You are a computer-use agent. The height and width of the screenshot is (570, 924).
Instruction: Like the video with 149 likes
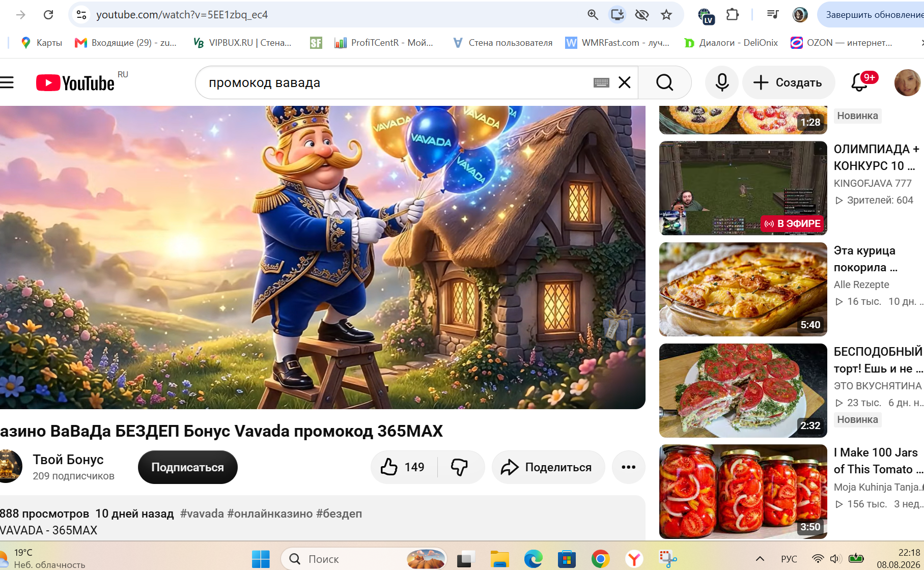click(x=404, y=467)
